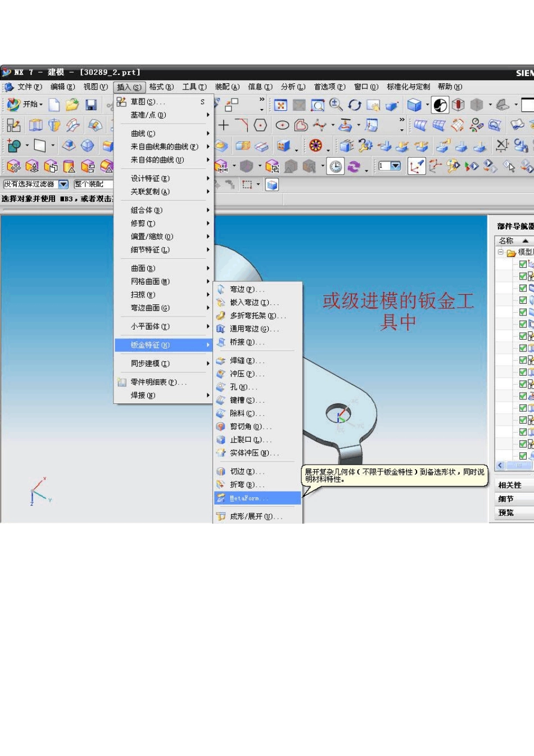Click the key-and-gear icon
The height and width of the screenshot is (756, 534).
click(x=366, y=146)
